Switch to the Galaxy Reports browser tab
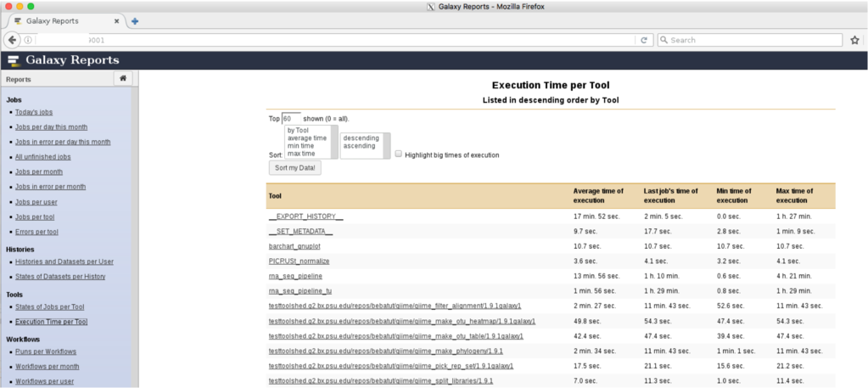The image size is (868, 388). (66, 21)
